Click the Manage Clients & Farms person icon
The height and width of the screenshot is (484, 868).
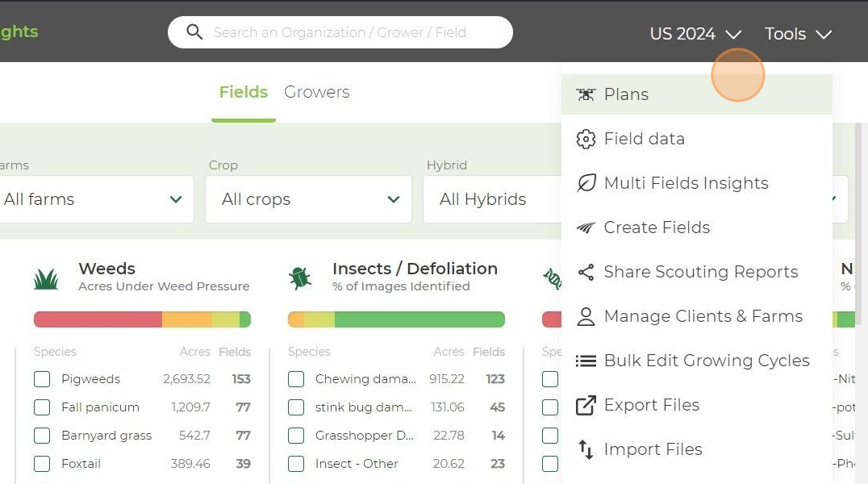[586, 317]
